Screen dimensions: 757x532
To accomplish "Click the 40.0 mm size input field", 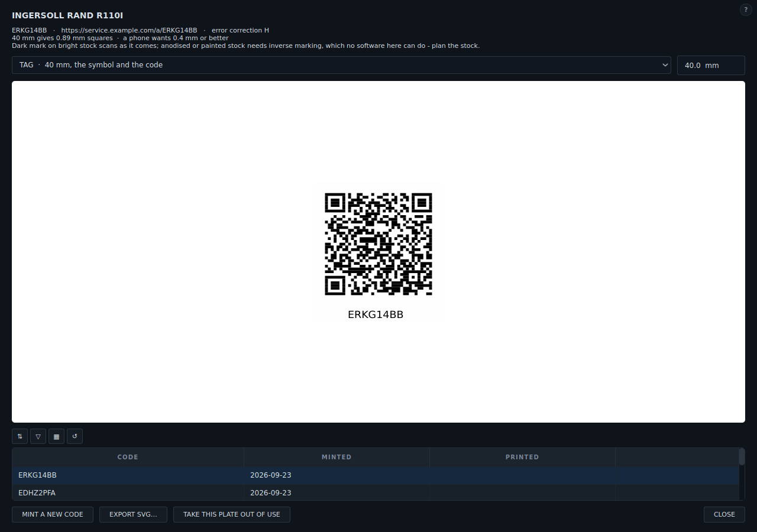I will tap(711, 65).
